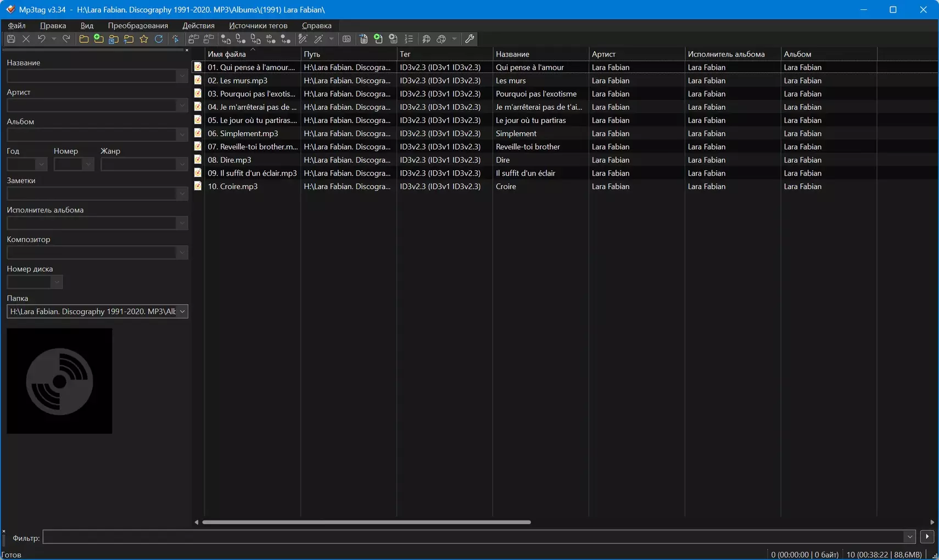Click the Undo arrow icon
The height and width of the screenshot is (560, 939).
point(41,39)
